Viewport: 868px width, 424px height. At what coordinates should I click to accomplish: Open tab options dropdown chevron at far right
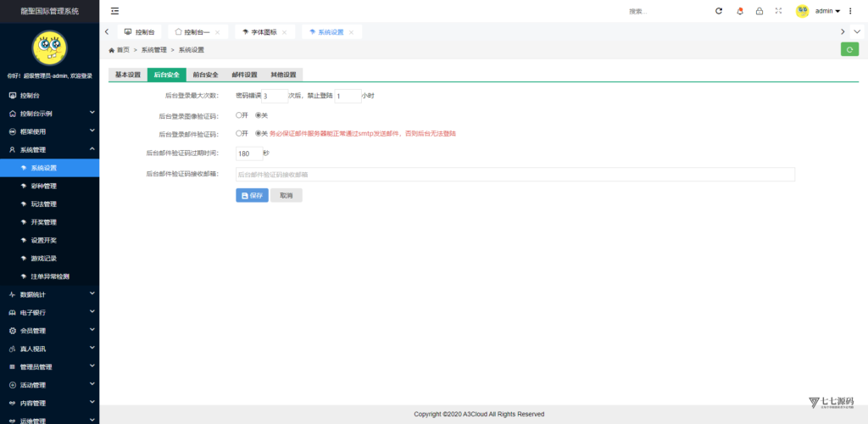pyautogui.click(x=858, y=31)
